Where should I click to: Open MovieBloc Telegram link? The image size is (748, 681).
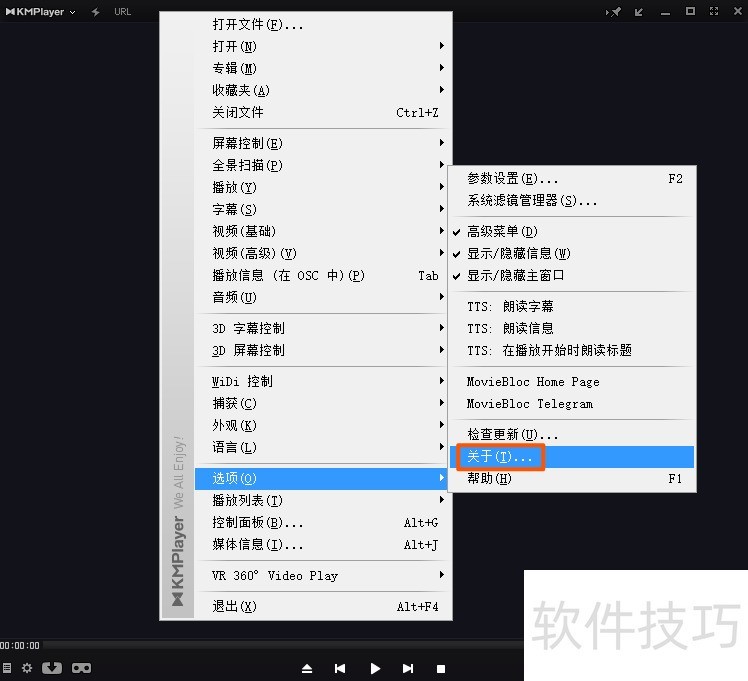[572, 403]
